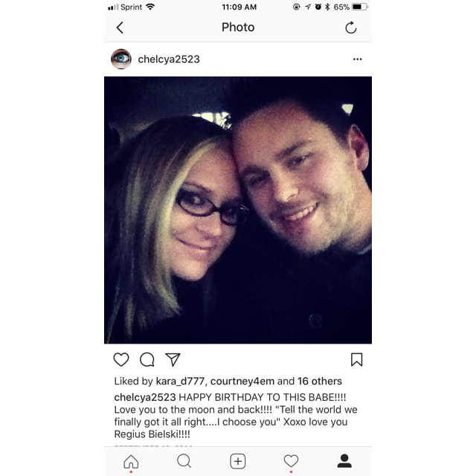Screen dimensions: 476x476
Task: Open chelcya2523 username in the caption
Action: click(x=145, y=397)
